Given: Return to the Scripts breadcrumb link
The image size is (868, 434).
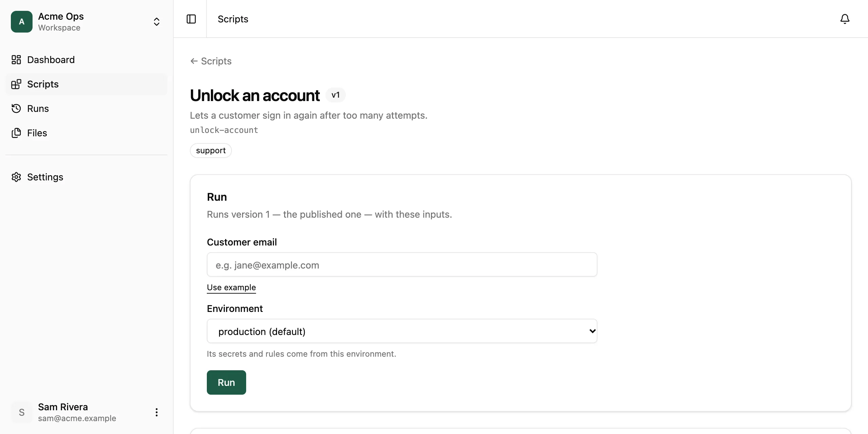Looking at the screenshot, I should pos(211,61).
